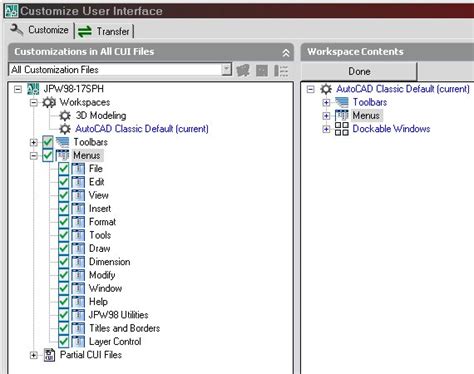Click the Menus icon in Workspace Contents
This screenshot has width=474, height=374.
tap(342, 116)
